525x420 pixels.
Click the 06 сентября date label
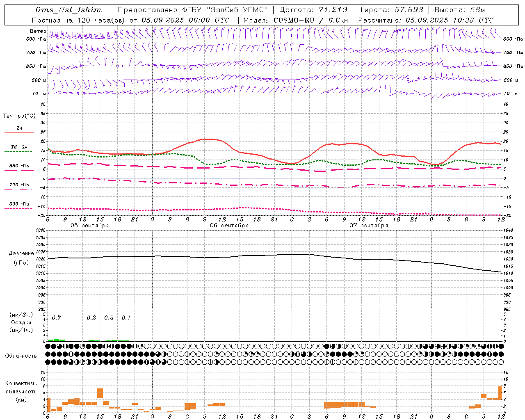229,226
